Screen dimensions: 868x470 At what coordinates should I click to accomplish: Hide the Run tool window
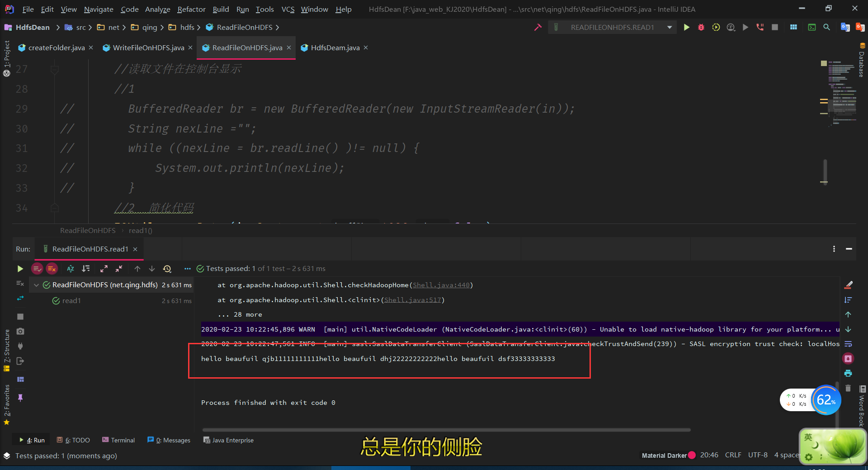tap(849, 249)
